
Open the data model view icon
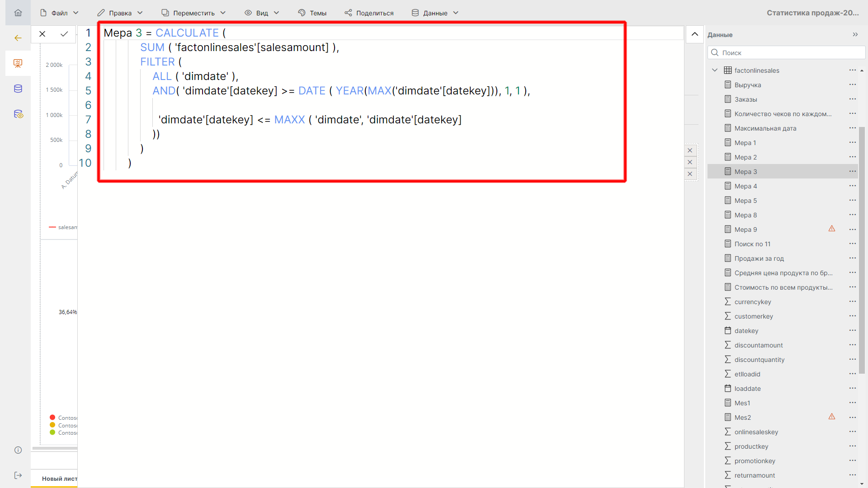(x=18, y=114)
